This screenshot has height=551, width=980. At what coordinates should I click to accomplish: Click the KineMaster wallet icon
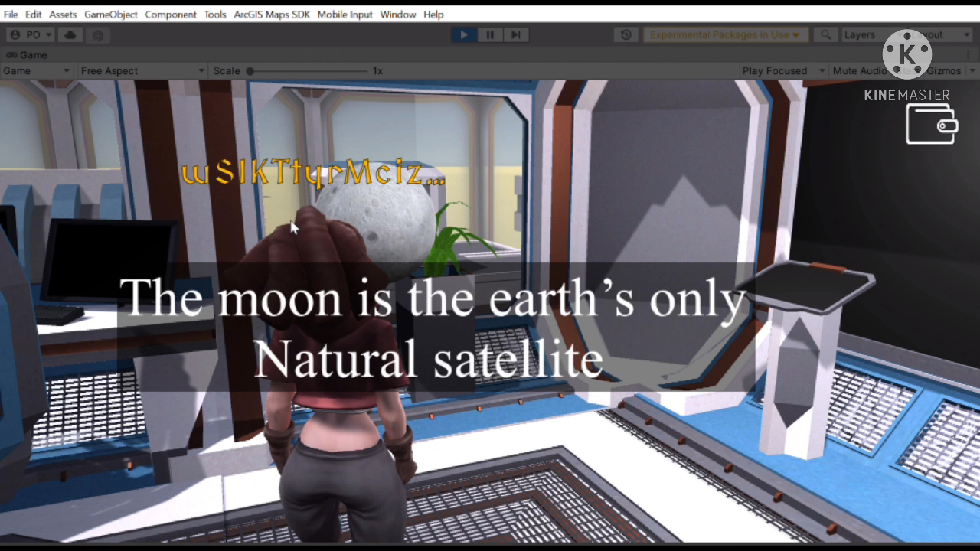click(932, 124)
